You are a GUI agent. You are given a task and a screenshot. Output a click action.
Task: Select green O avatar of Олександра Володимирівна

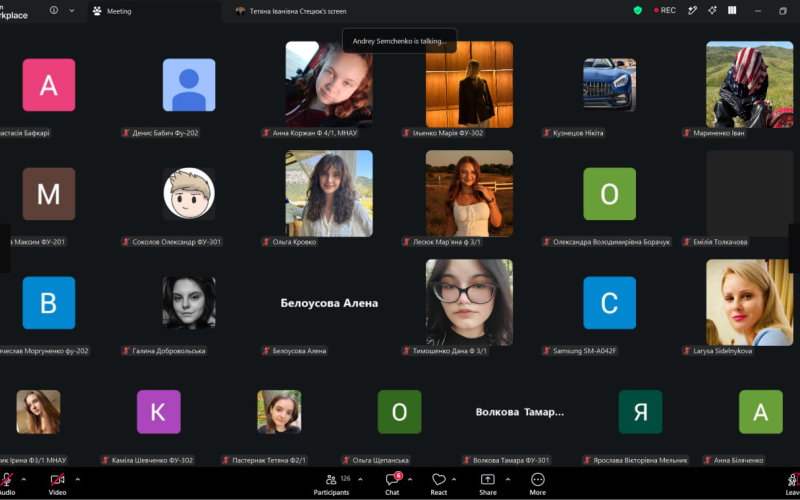click(610, 194)
